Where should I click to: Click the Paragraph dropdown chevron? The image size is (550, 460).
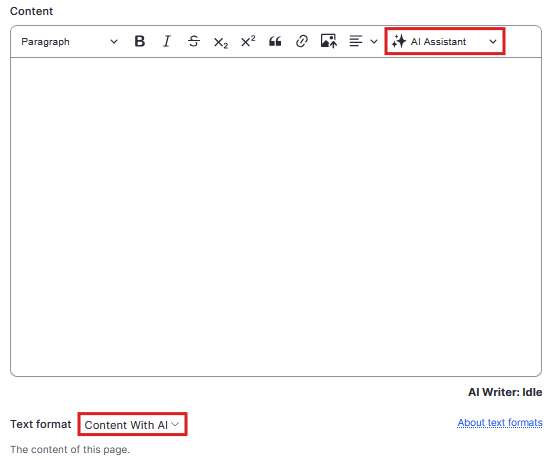coord(114,42)
